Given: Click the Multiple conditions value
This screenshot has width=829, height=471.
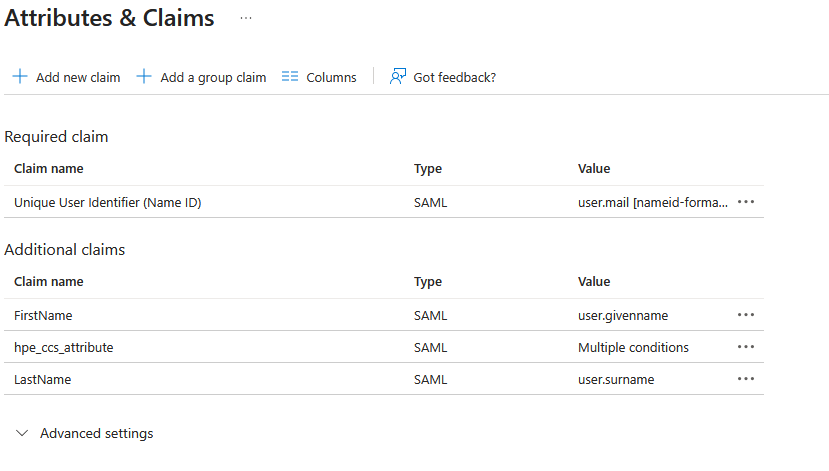Looking at the screenshot, I should point(633,347).
